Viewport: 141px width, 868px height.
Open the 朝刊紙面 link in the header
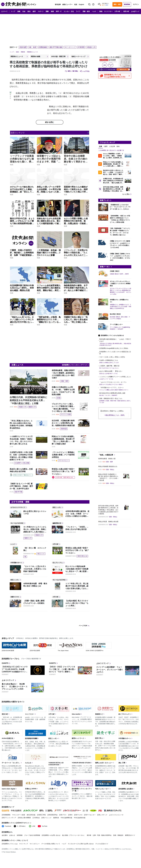coord(58,4)
